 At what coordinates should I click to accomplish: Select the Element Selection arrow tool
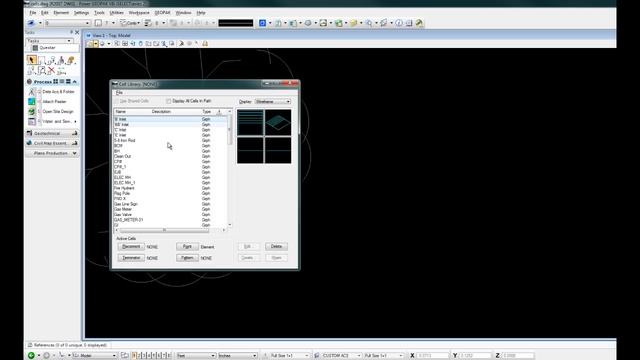coord(31,60)
